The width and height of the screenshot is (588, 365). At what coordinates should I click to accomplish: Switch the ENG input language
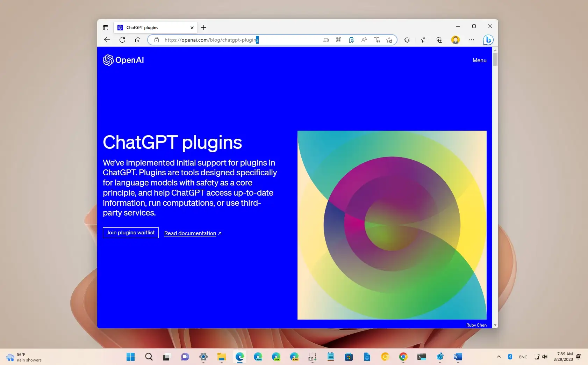(523, 357)
